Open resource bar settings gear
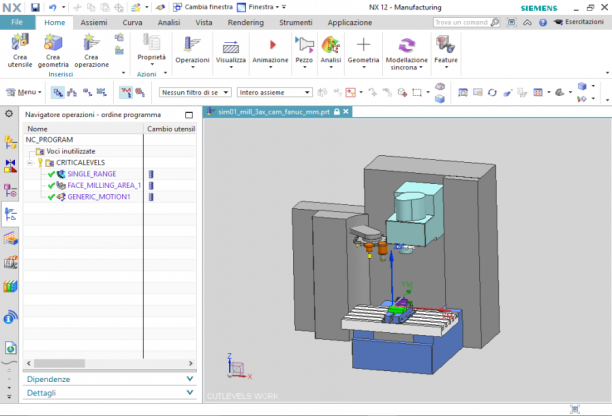 click(x=9, y=114)
